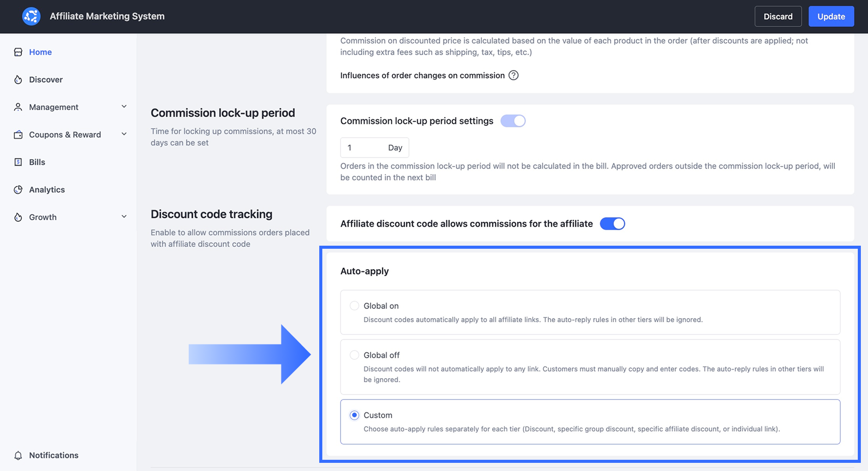Screen dimensions: 868x471
Task: Expand the Growth menu chevron
Action: [x=124, y=217]
